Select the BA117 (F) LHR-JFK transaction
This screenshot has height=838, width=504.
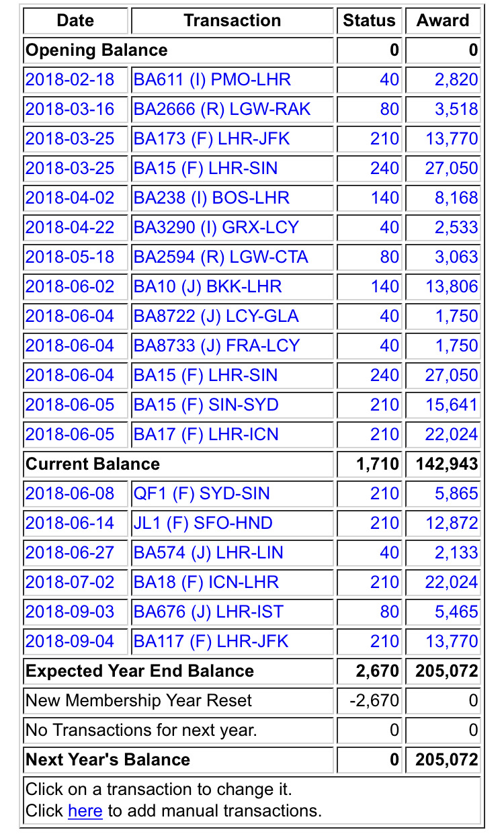pos(211,642)
